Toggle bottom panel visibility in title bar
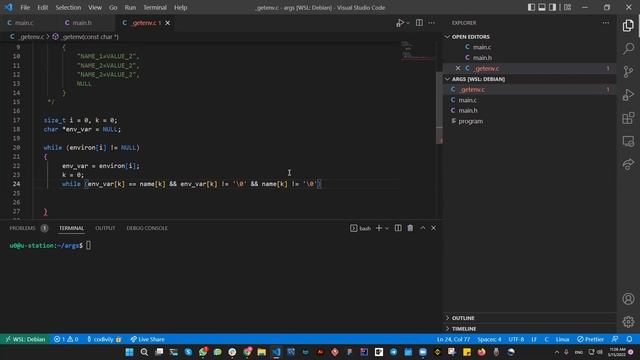 [x=542, y=7]
